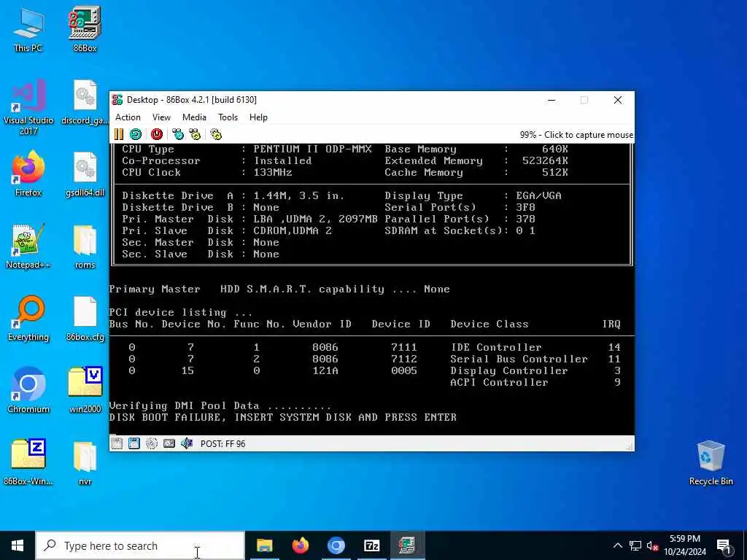
Task: Click the 'POST: FF 96' status bar text
Action: [x=223, y=444]
